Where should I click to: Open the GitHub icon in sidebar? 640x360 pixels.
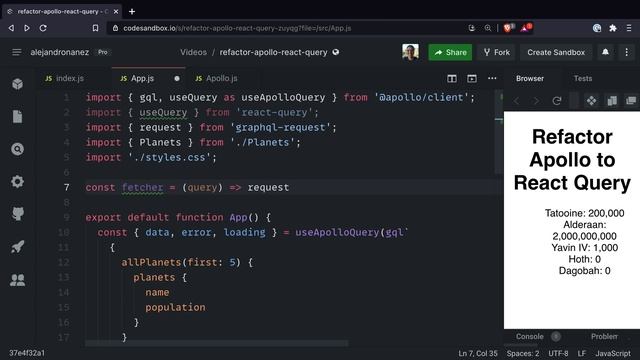pos(18,214)
